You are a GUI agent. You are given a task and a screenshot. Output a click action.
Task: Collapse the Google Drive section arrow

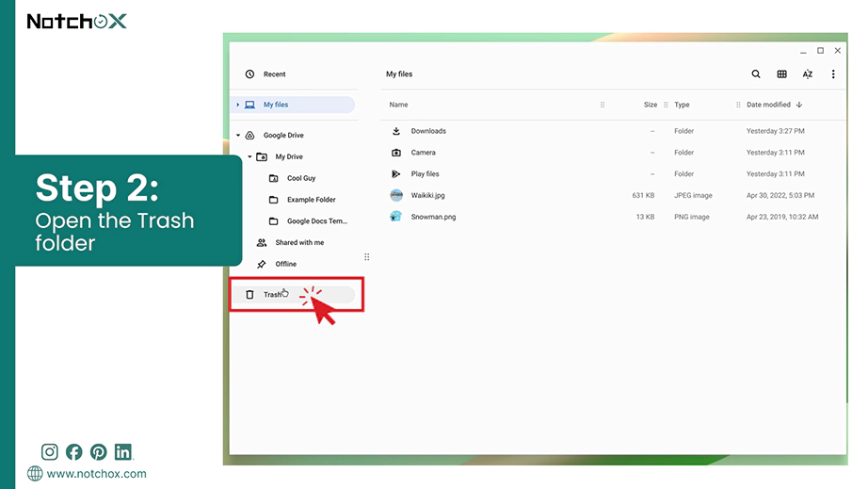[238, 135]
